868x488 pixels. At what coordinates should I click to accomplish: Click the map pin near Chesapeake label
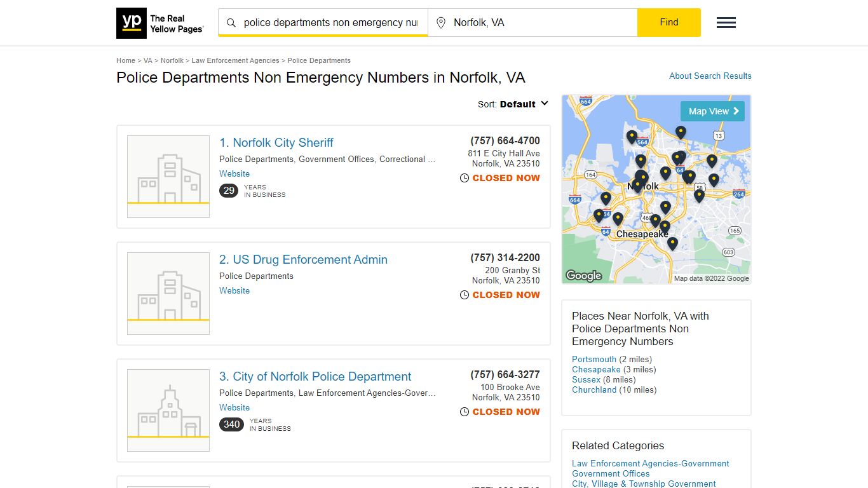[665, 227]
